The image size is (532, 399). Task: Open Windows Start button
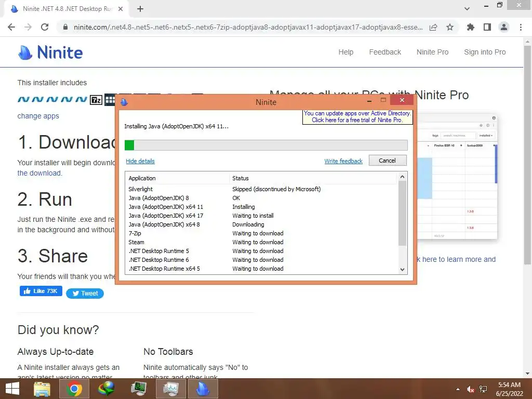[x=12, y=389]
